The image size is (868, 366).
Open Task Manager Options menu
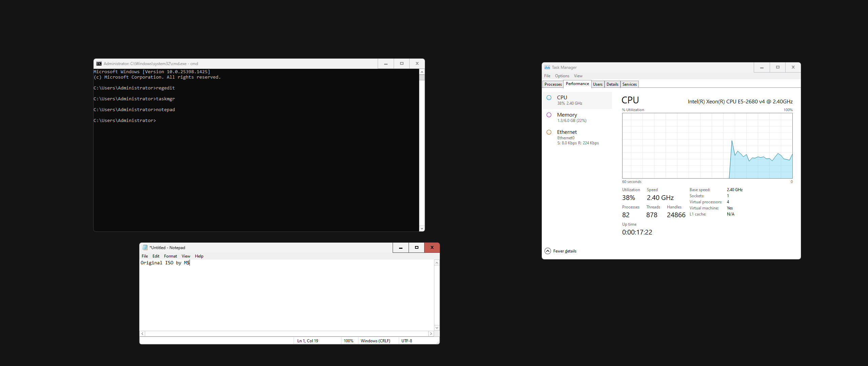[562, 76]
